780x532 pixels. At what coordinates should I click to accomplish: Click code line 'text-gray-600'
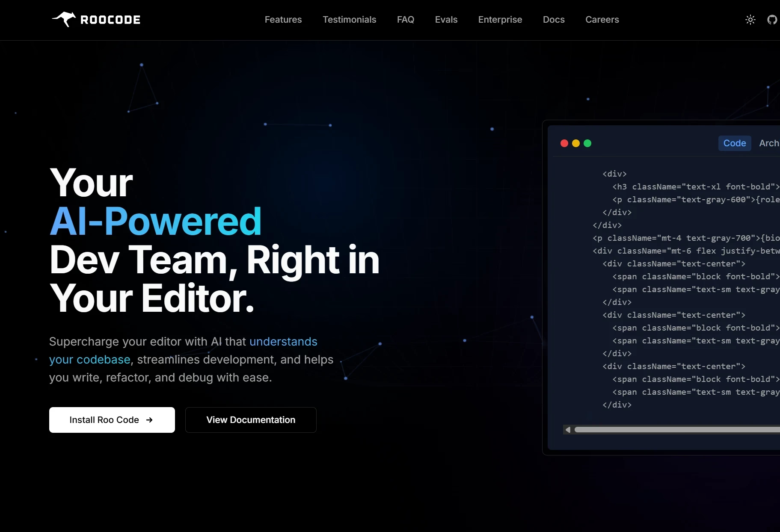(x=696, y=199)
